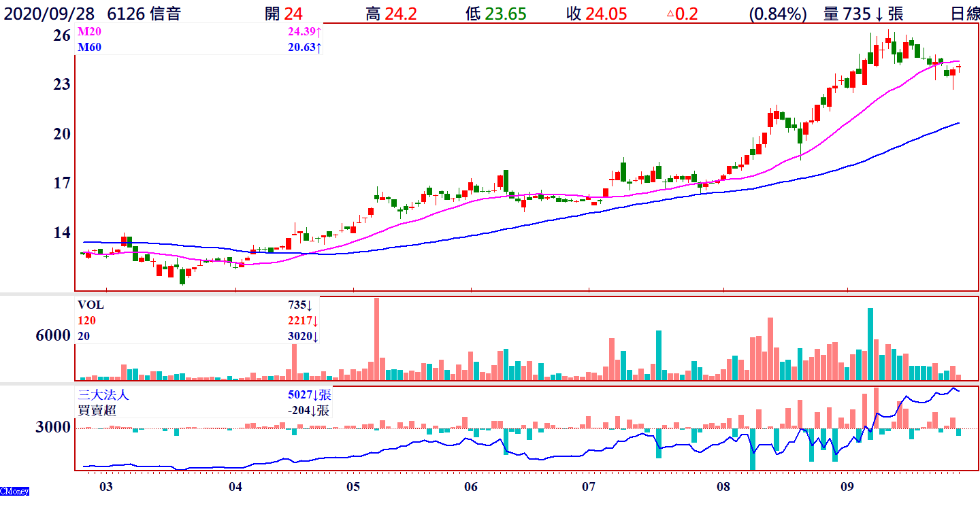Open the 日線 period selector
The width and height of the screenshot is (980, 510).
point(964,14)
